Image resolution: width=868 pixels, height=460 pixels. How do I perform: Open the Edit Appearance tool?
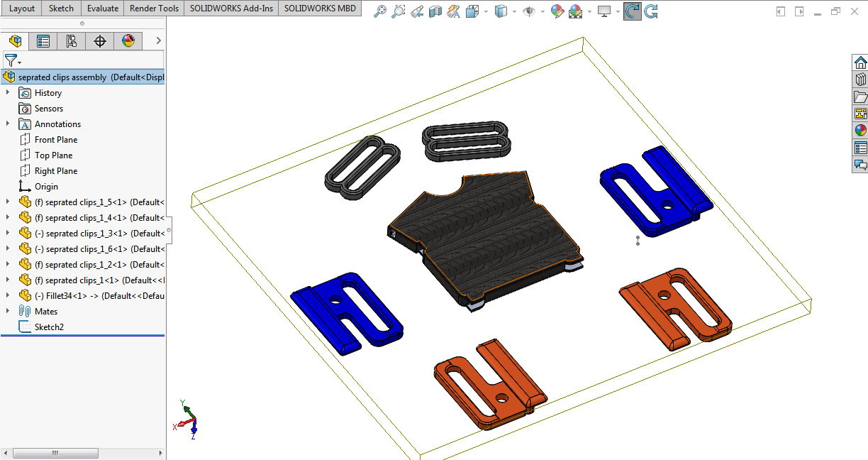pyautogui.click(x=557, y=11)
